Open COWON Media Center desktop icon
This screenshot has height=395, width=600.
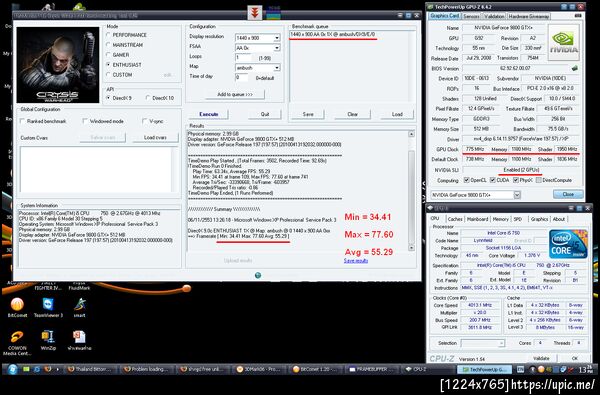pos(17,343)
